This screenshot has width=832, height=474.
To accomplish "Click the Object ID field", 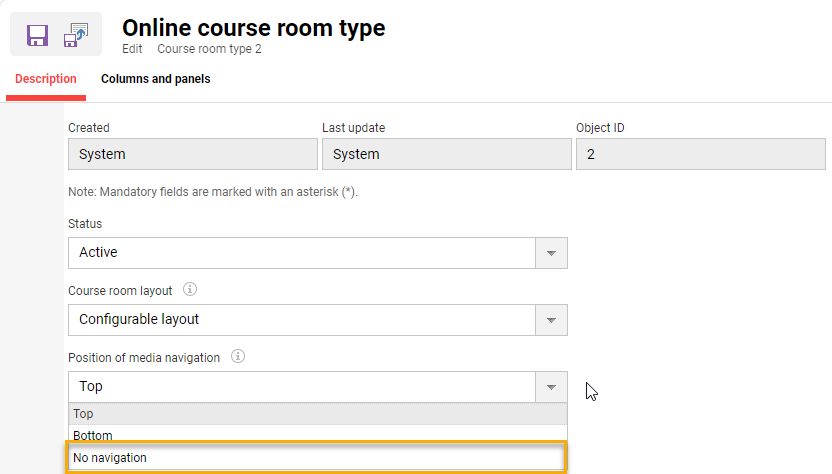I will pyautogui.click(x=700, y=154).
